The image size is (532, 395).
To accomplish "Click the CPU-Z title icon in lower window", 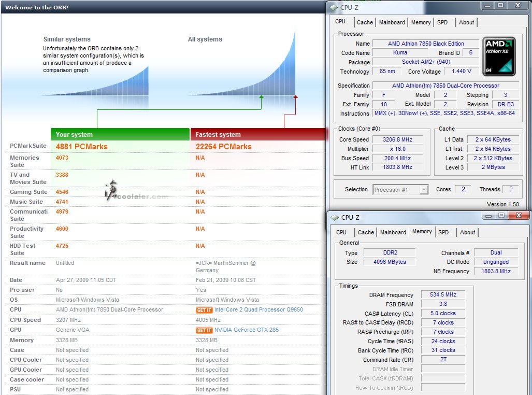I will coord(335,217).
